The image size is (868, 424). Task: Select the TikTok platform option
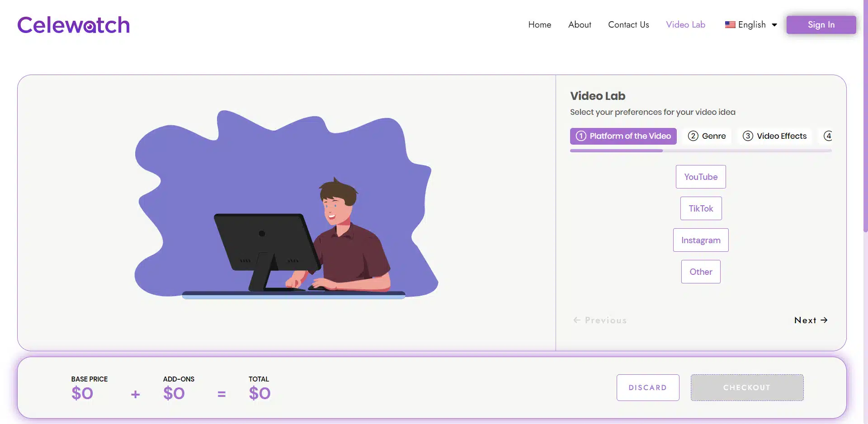coord(701,208)
